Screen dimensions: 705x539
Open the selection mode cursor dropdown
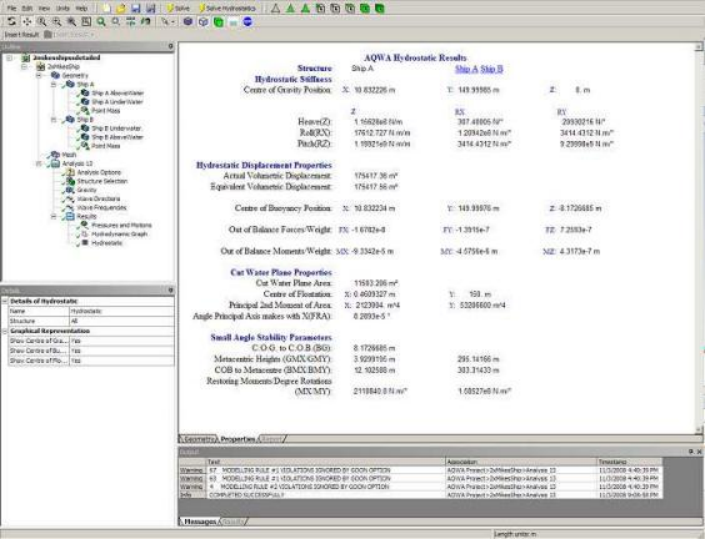coord(168,22)
